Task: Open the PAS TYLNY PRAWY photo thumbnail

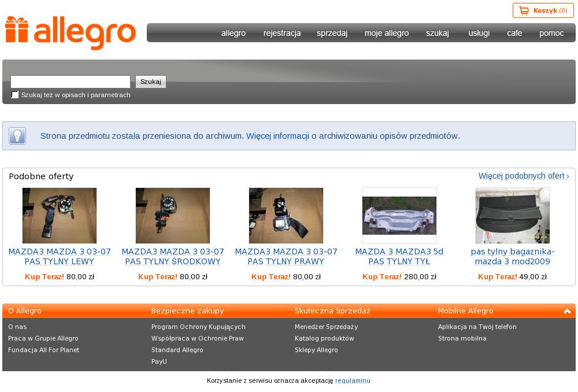Action: pyautogui.click(x=286, y=215)
